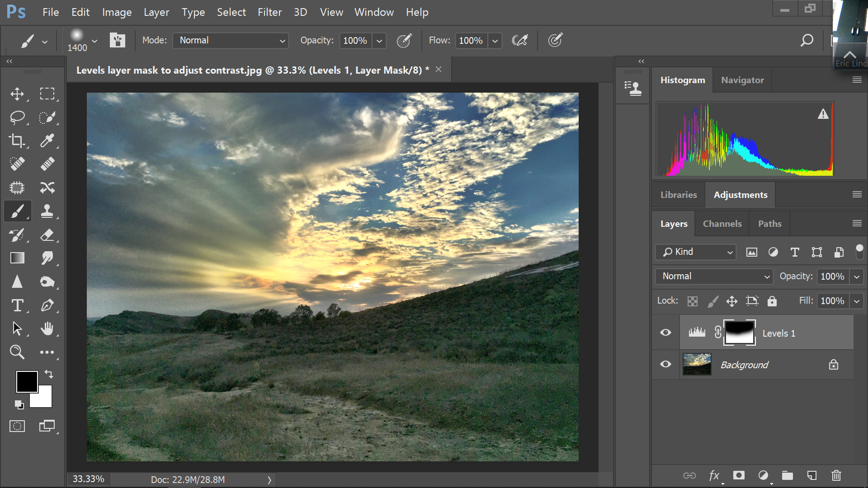Open the layer filter Kind dropdown
Screen dimensions: 868x488
696,252
